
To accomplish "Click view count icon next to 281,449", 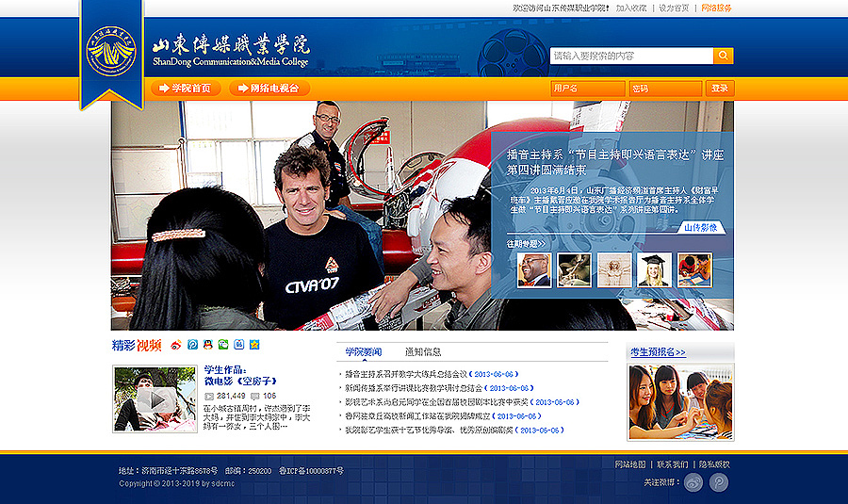I will (x=209, y=397).
